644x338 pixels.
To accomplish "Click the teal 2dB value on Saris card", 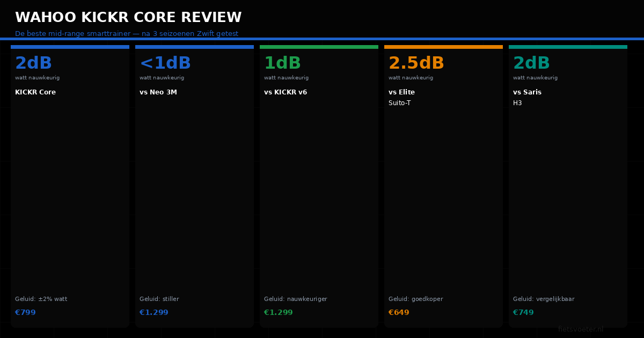I will coord(531,63).
